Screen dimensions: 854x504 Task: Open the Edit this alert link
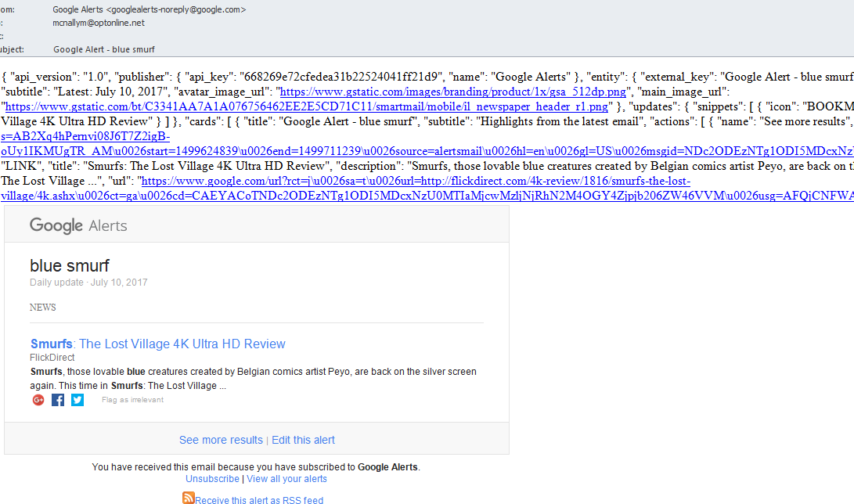click(x=304, y=440)
